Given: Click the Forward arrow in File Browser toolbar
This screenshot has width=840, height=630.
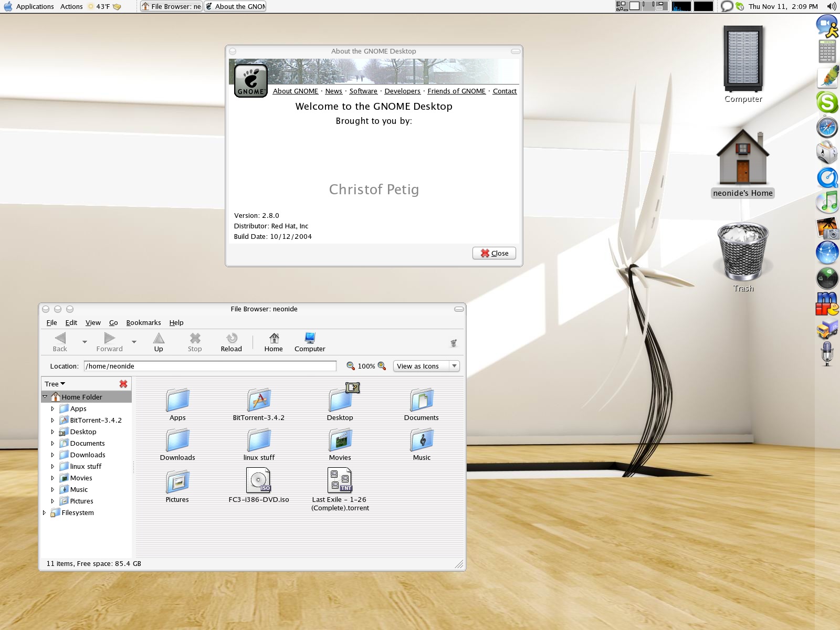Looking at the screenshot, I should 109,342.
